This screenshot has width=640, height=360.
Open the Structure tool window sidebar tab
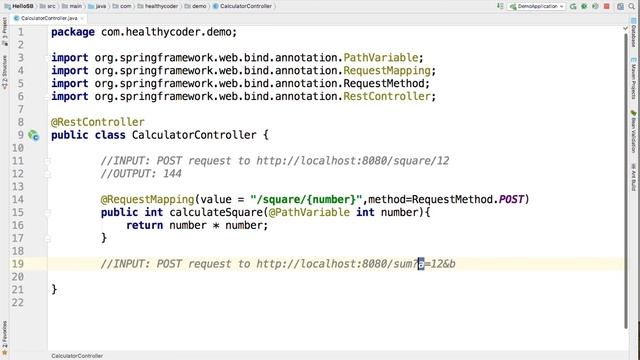pos(4,73)
